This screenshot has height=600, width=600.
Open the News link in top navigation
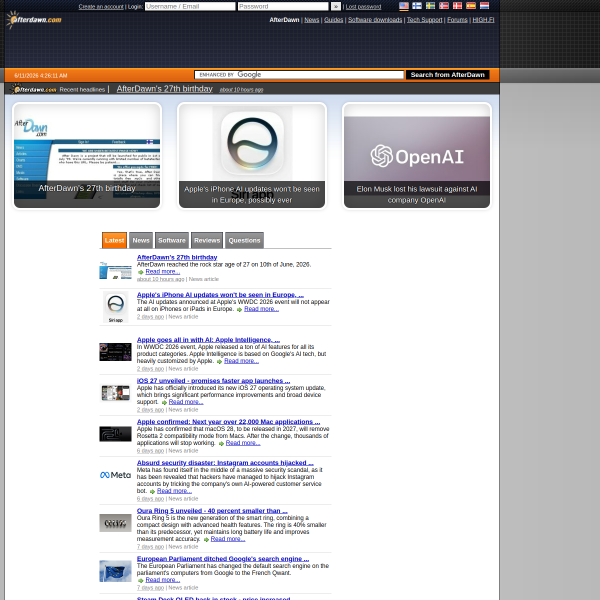coord(311,20)
